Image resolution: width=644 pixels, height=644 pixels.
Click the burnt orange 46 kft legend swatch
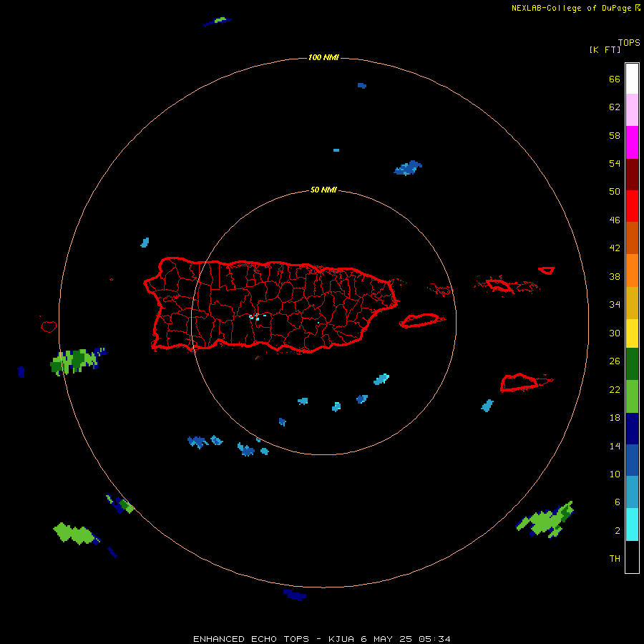(632, 238)
